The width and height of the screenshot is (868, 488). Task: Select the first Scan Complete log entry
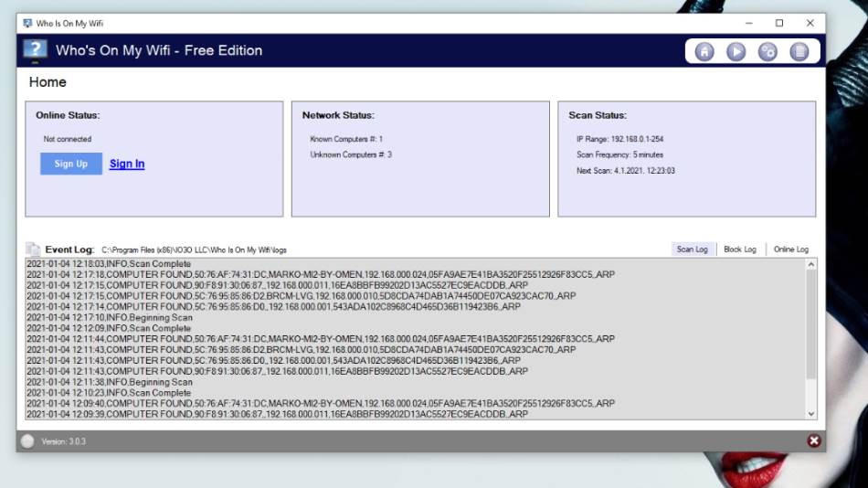click(x=109, y=263)
